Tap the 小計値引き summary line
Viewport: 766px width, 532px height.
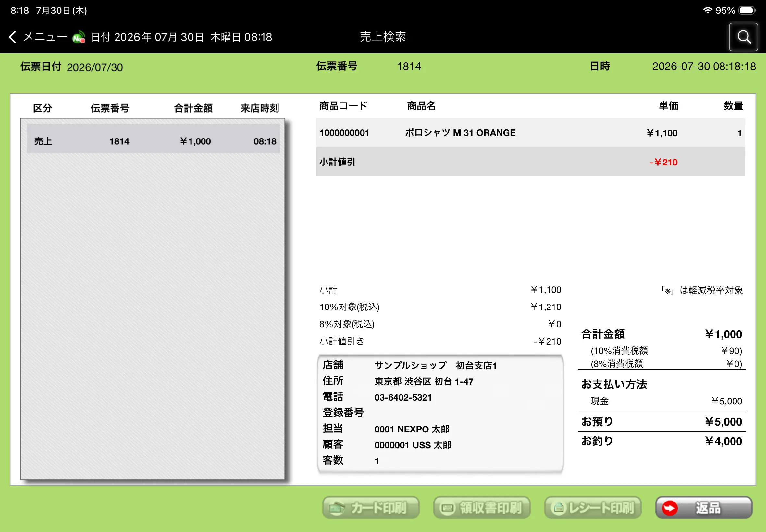click(x=440, y=341)
